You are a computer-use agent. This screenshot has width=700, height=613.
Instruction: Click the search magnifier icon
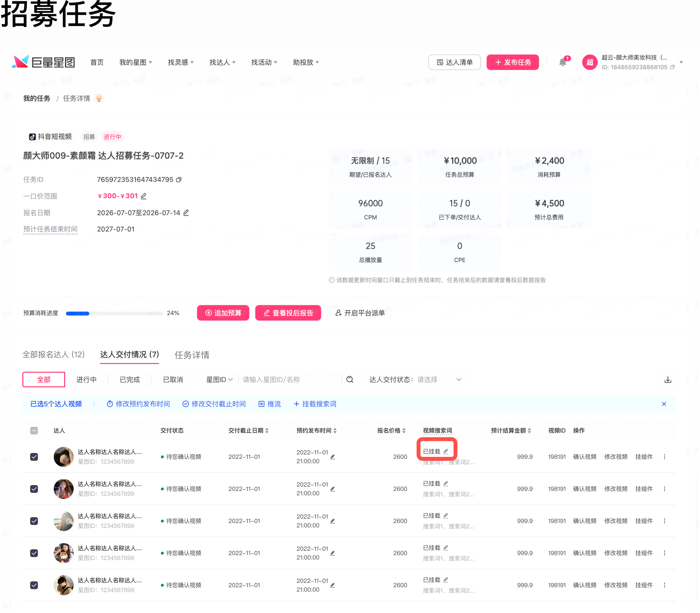[350, 379]
